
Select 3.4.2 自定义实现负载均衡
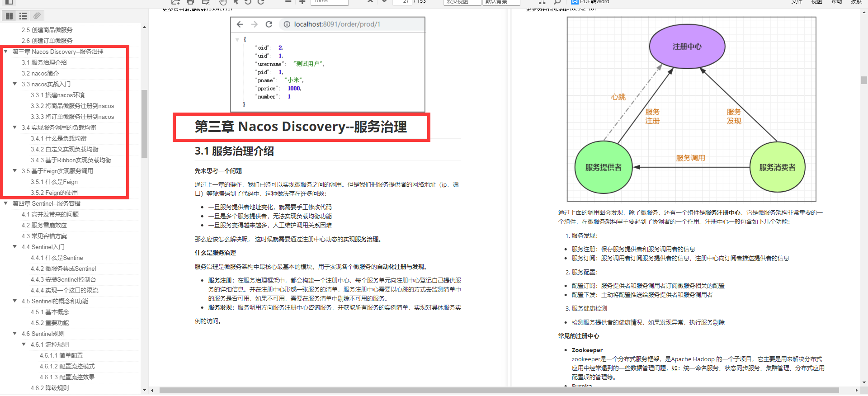pos(65,149)
